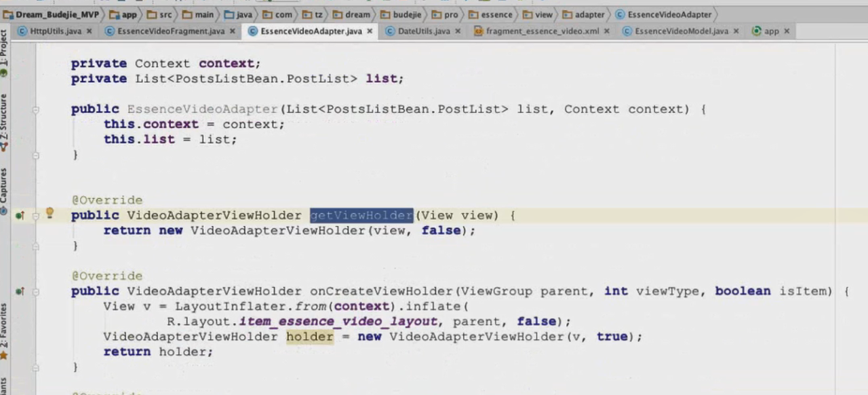Open the Captures tool window

tap(4, 191)
